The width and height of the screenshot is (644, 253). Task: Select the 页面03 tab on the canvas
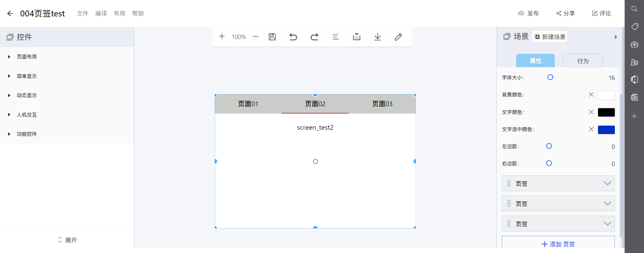click(x=382, y=104)
